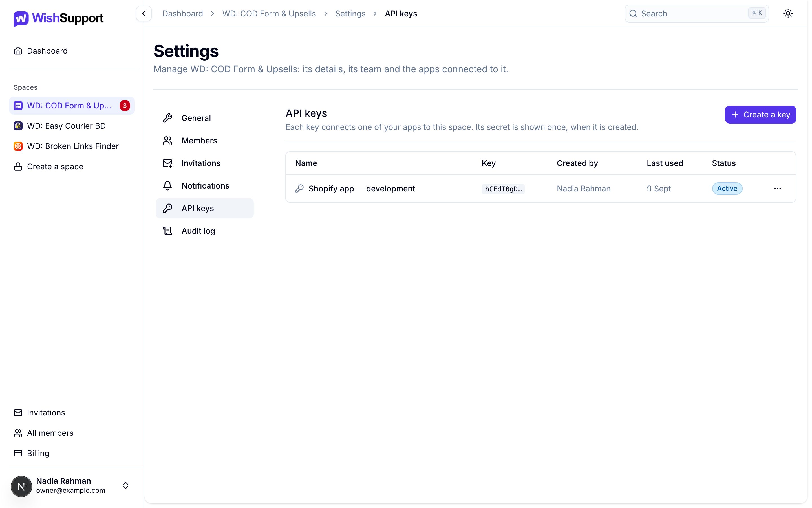812x508 pixels.
Task: Click the Create a key button
Action: pos(760,115)
